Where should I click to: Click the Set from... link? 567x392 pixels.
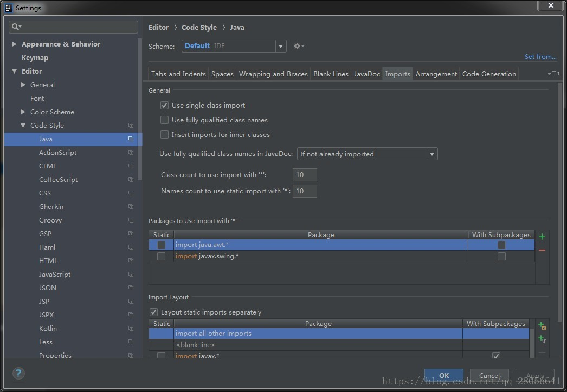540,57
